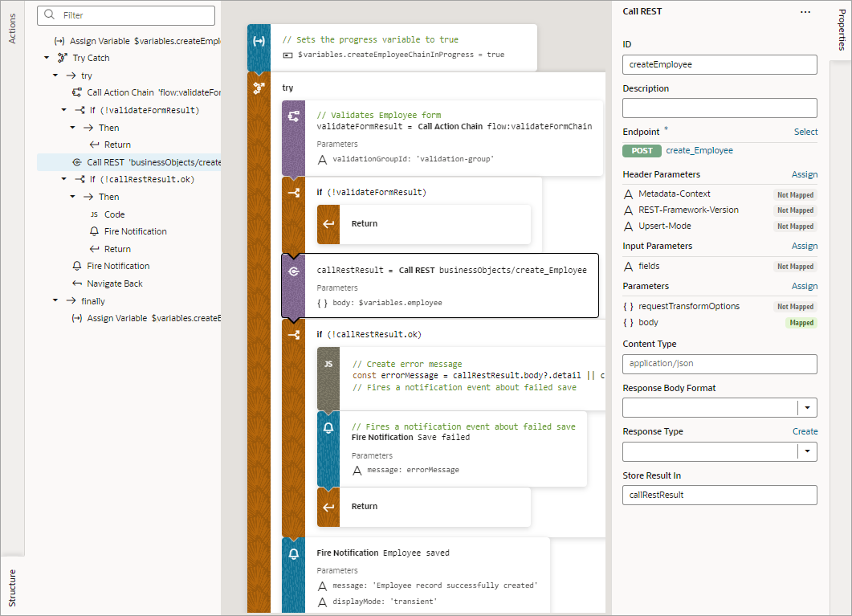Viewport: 852px width, 616px height.
Task: Open the create_Employee endpoint link
Action: (x=699, y=150)
